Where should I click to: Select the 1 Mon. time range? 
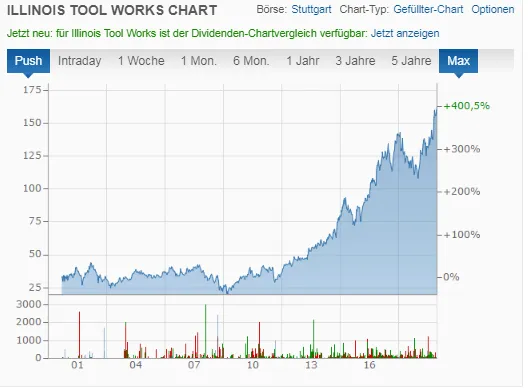pos(199,61)
